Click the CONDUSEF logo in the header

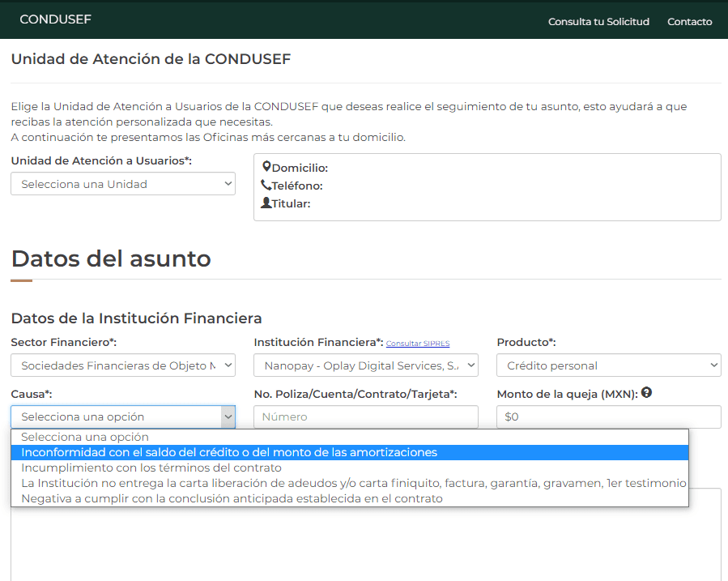(x=55, y=19)
